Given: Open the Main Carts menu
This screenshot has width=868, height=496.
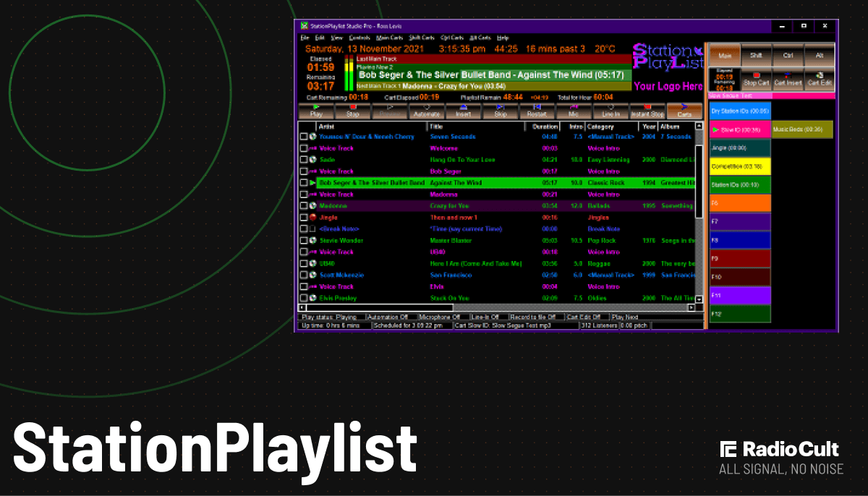Looking at the screenshot, I should [390, 38].
